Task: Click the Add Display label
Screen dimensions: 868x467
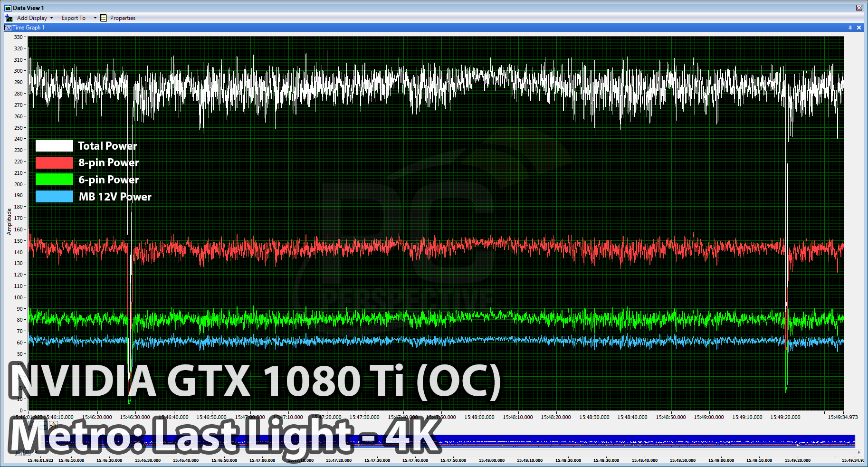Action: click(x=32, y=18)
